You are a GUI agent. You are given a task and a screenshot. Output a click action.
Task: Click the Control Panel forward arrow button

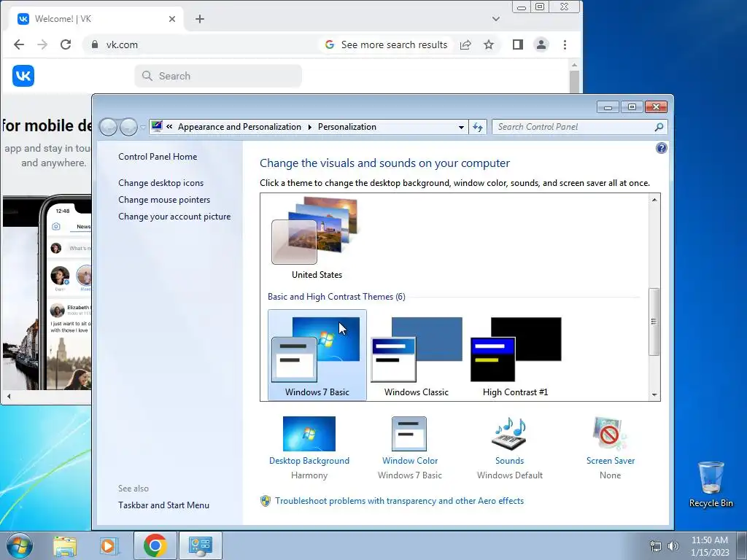tap(128, 127)
